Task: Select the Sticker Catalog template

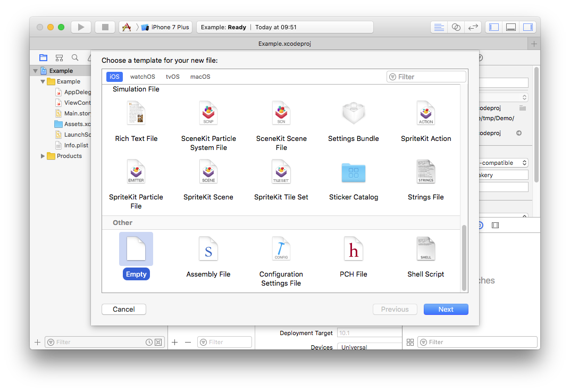Action: click(354, 173)
